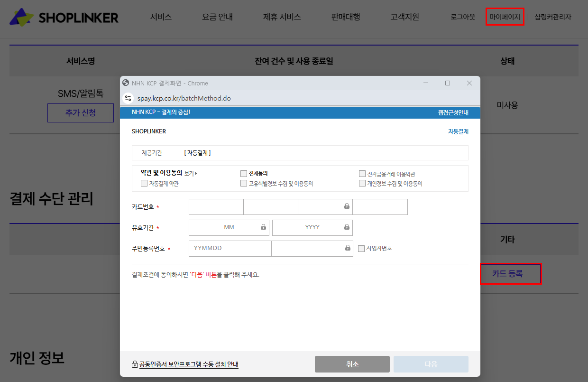This screenshot has height=382, width=588.
Task: Click the SHOPLINKER logo
Action: point(64,18)
